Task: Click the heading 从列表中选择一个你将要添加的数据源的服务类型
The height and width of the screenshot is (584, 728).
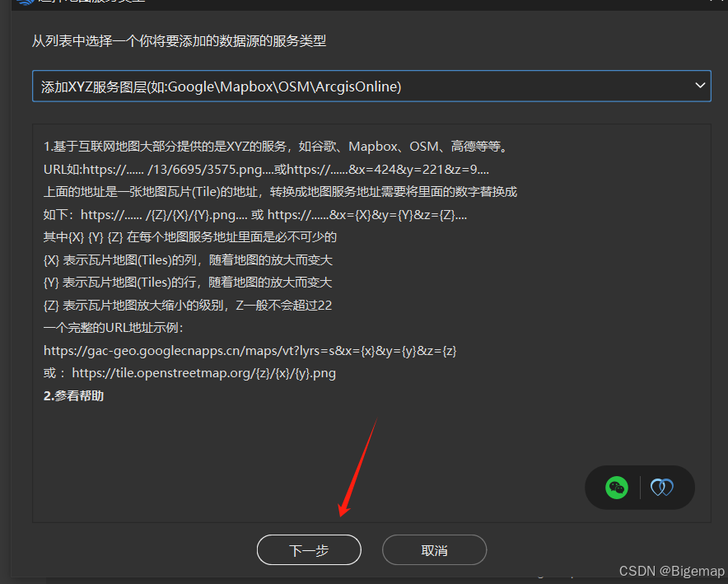Action: click(x=179, y=41)
